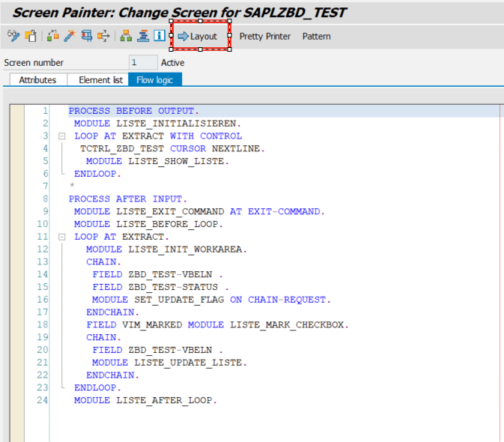Collapse the LOOP AT EXTRACT block in PAI
Viewport: 504px width, 442px height.
click(61, 237)
